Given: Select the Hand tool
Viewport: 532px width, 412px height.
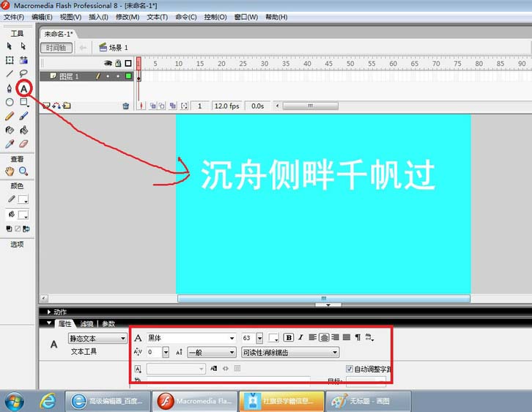Looking at the screenshot, I should (10, 172).
